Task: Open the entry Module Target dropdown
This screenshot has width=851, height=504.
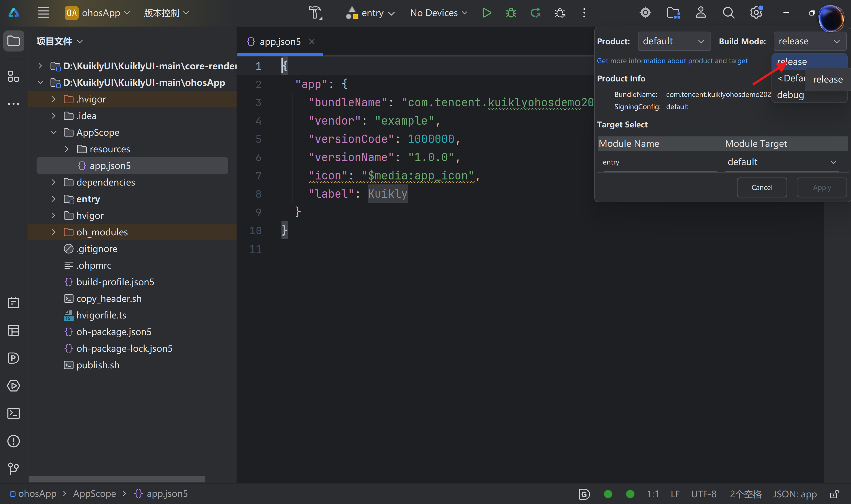Action: [x=782, y=162]
